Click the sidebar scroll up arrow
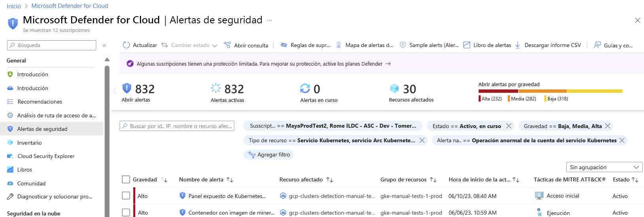Viewport: 644px width, 217px height. click(107, 60)
